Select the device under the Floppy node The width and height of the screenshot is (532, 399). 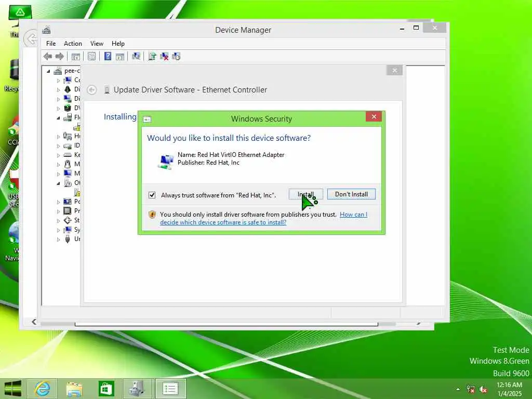coord(77,127)
